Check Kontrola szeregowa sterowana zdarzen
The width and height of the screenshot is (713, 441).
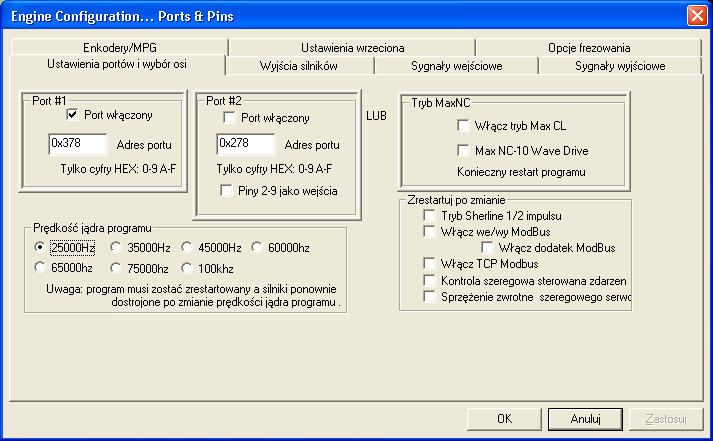(429, 280)
